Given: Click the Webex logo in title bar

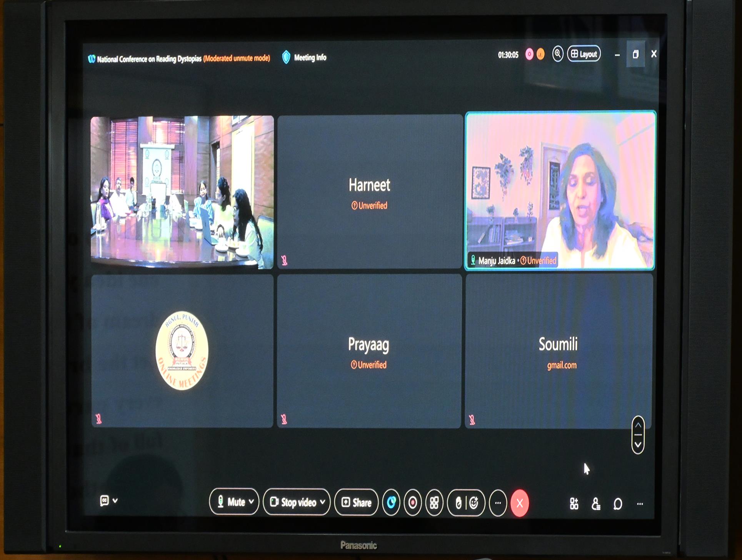Looking at the screenshot, I should coord(92,59).
